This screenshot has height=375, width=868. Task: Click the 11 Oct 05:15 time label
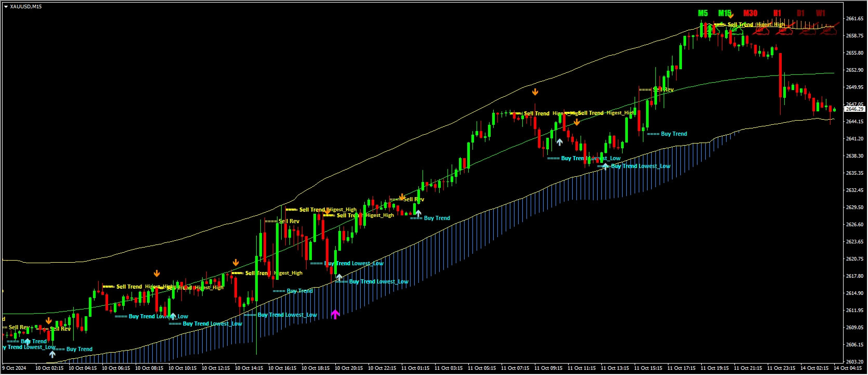coord(482,369)
